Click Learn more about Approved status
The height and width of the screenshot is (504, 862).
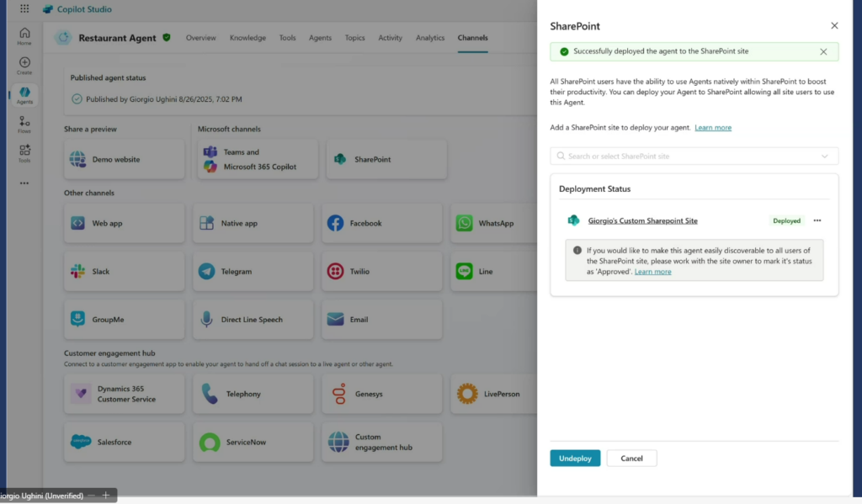[x=652, y=272]
